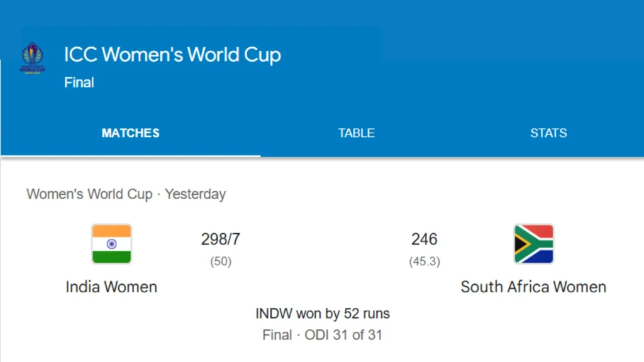
Task: Click the (45.3) overs indicator under South Africa's score
Action: [425, 261]
